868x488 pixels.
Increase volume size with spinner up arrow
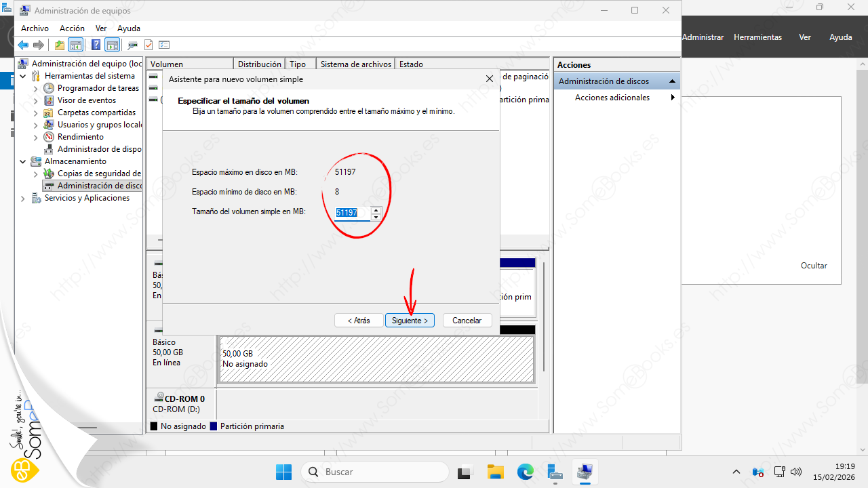click(376, 209)
